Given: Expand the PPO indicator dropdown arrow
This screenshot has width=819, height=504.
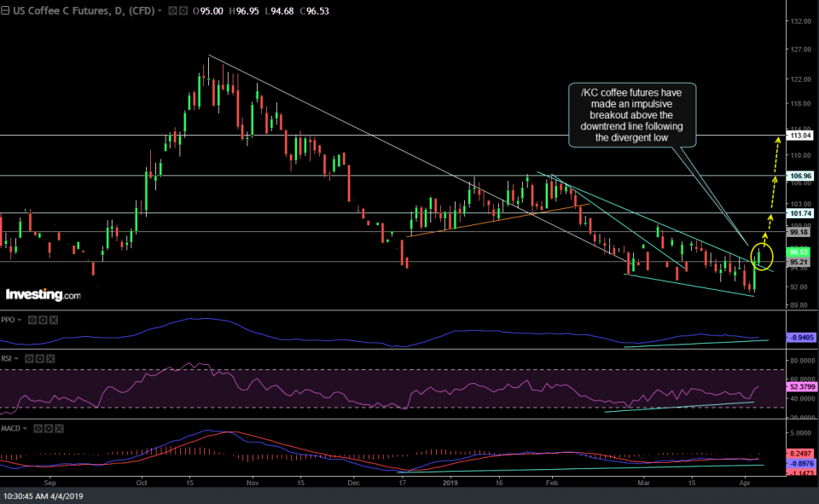Looking at the screenshot, I should (x=21, y=320).
